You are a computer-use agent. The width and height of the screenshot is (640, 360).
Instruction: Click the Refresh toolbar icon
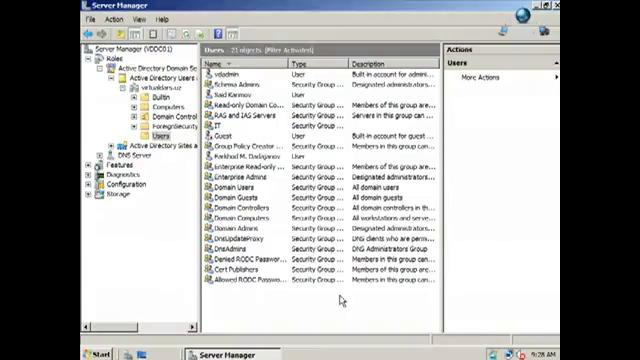186,34
